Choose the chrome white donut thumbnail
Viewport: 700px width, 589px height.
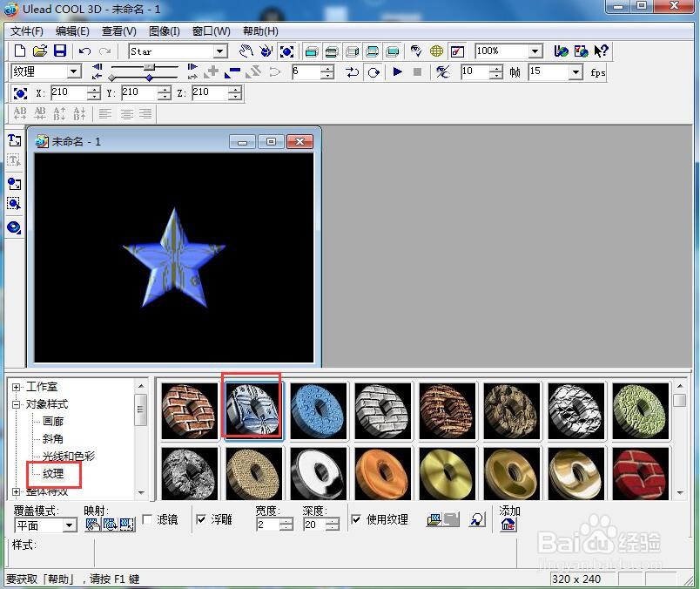coord(318,474)
